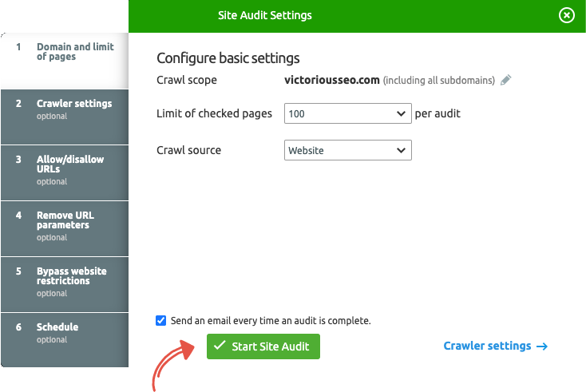Click the pencil icon to edit crawl scope
This screenshot has width=586, height=392.
coord(505,81)
